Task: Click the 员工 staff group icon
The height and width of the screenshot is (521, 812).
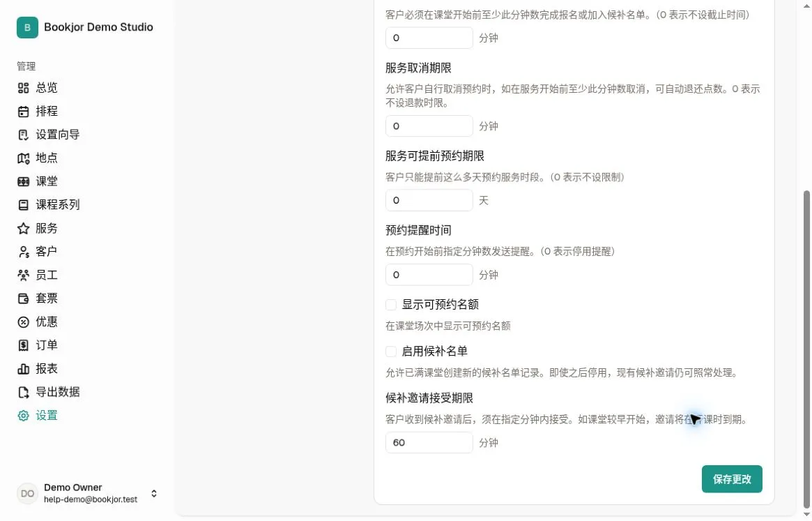Action: (x=23, y=275)
